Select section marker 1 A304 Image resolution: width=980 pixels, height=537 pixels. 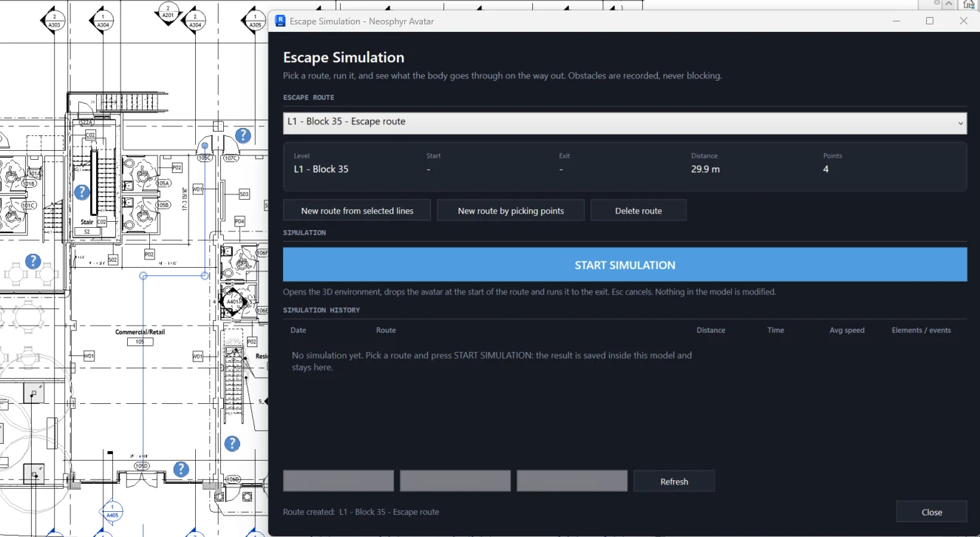(103, 19)
